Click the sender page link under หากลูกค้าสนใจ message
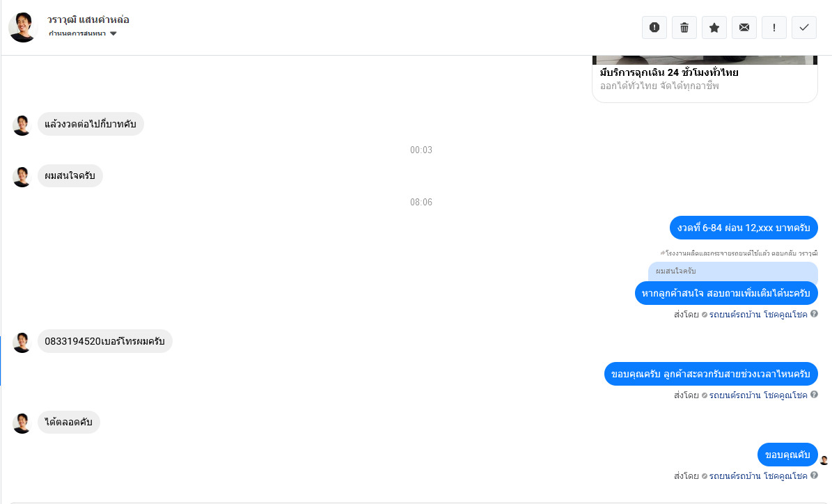The width and height of the screenshot is (832, 504). click(x=758, y=315)
